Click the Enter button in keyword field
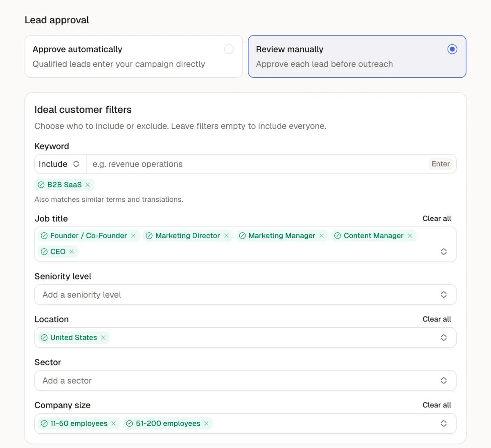The image size is (491, 448). [441, 164]
